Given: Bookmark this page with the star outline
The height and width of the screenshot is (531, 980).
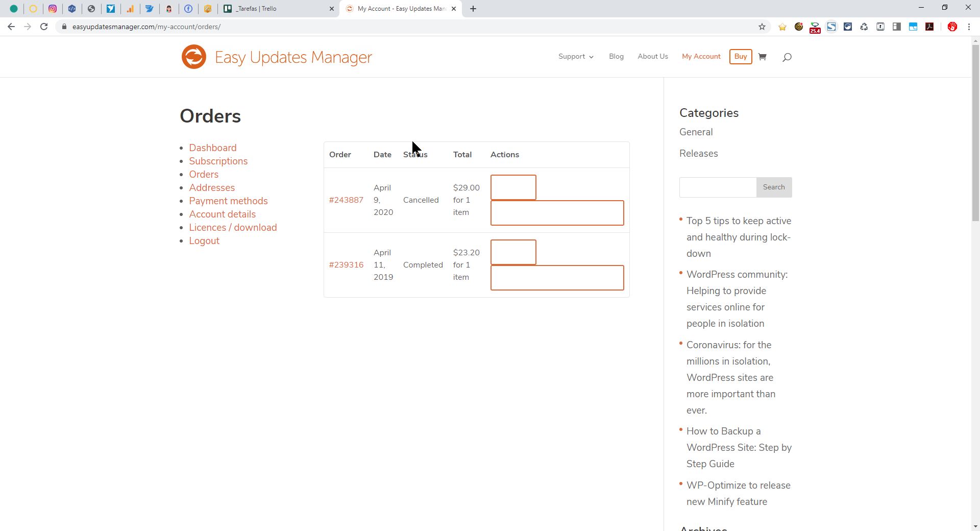Looking at the screenshot, I should tap(762, 27).
